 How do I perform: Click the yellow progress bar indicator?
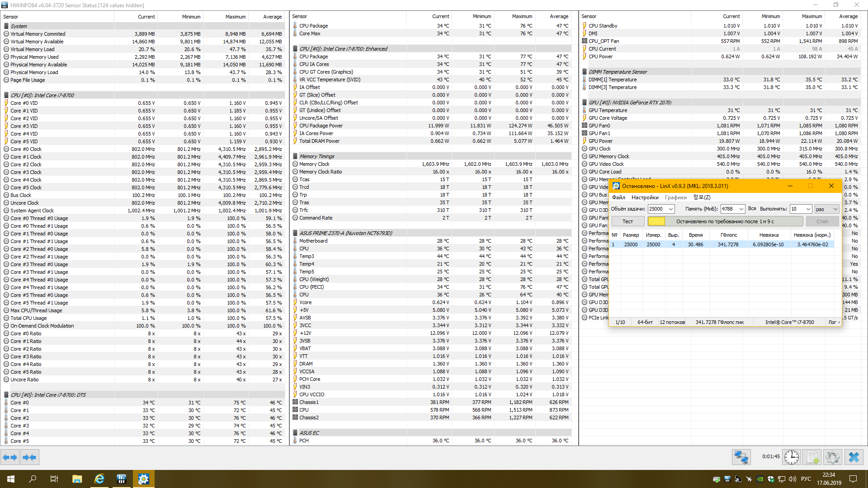coord(656,221)
